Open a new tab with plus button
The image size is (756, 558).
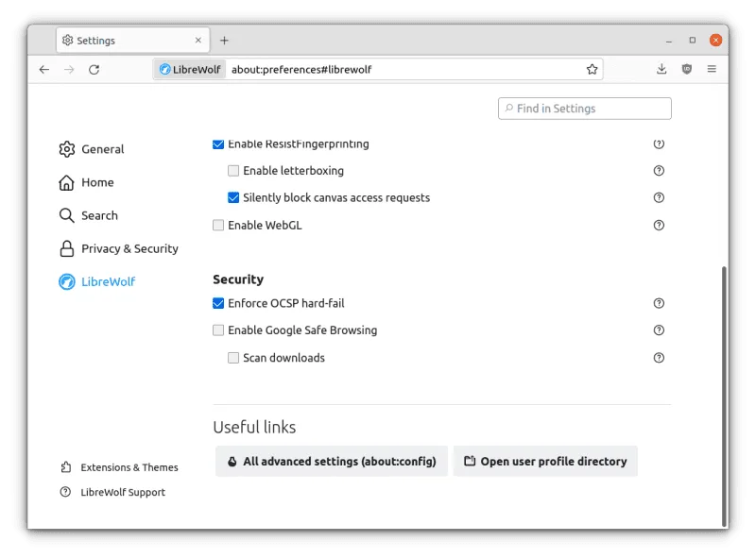click(224, 41)
